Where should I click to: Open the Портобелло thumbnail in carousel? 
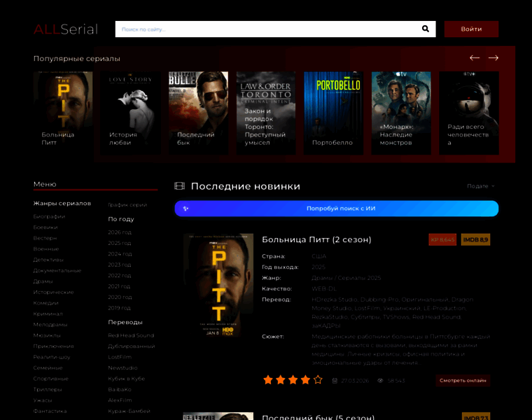(332, 112)
